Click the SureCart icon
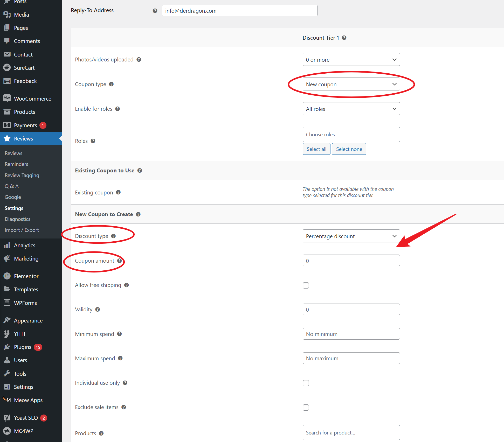This screenshot has width=504, height=442. (7, 68)
